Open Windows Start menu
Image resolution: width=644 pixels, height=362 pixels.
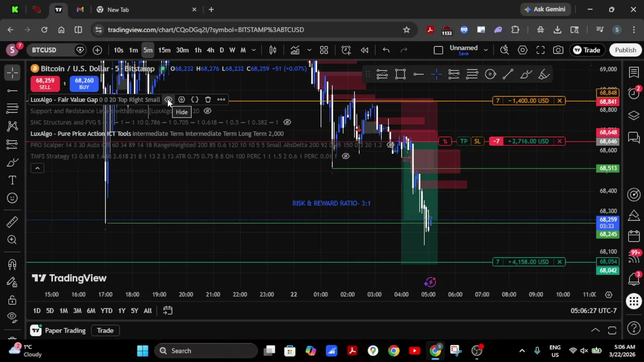142,350
